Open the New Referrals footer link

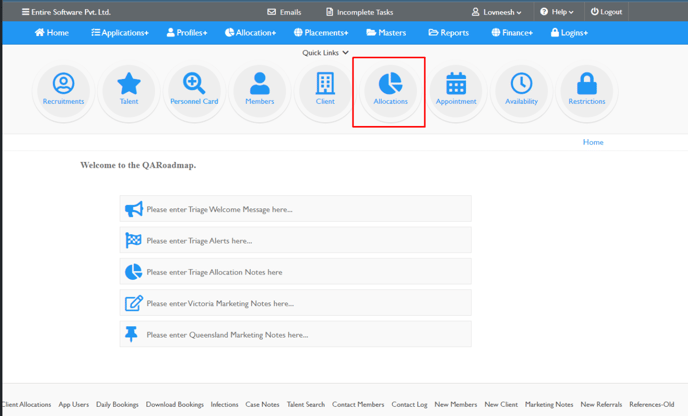coord(601,404)
